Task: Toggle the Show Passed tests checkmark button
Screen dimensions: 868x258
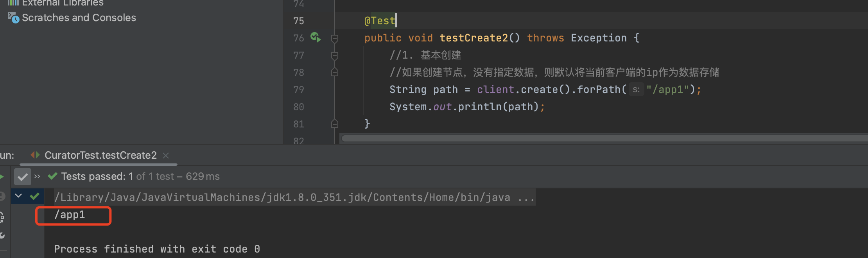Action: pos(23,177)
